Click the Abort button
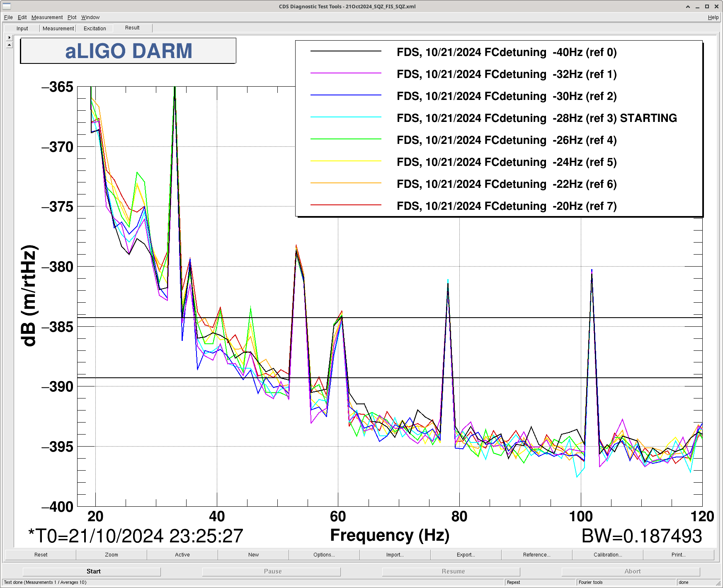Image resolution: width=723 pixels, height=588 pixels. coord(631,571)
